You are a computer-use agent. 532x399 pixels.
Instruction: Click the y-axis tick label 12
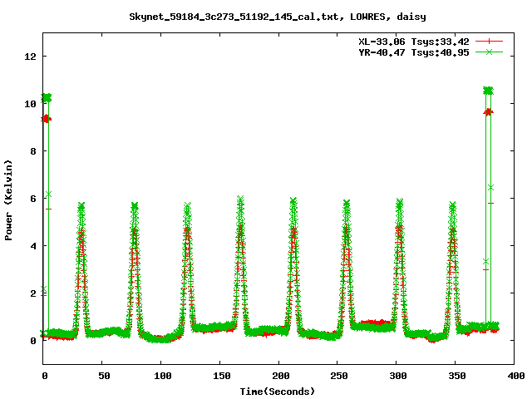click(30, 57)
